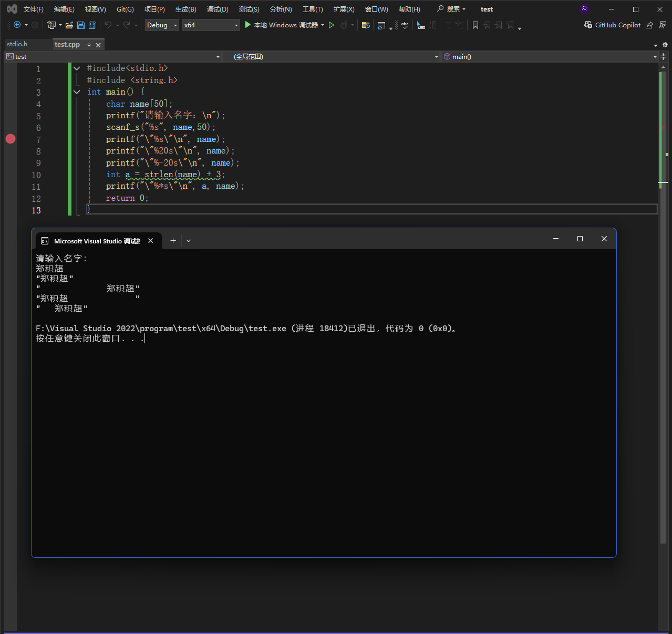
Task: Open the 调试(D) menu
Action: pyautogui.click(x=218, y=9)
